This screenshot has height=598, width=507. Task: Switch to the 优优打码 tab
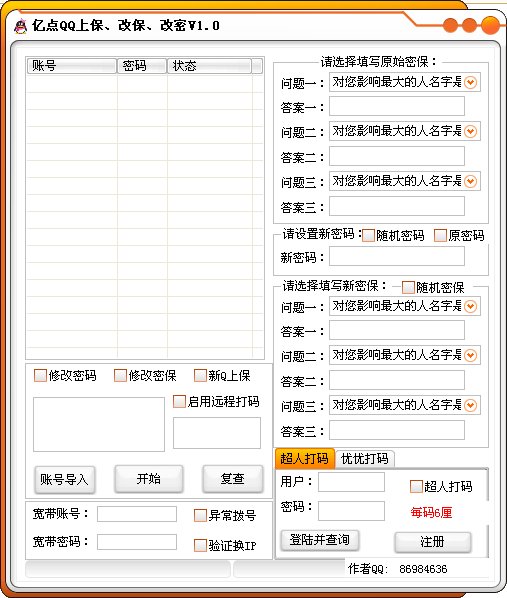click(365, 459)
